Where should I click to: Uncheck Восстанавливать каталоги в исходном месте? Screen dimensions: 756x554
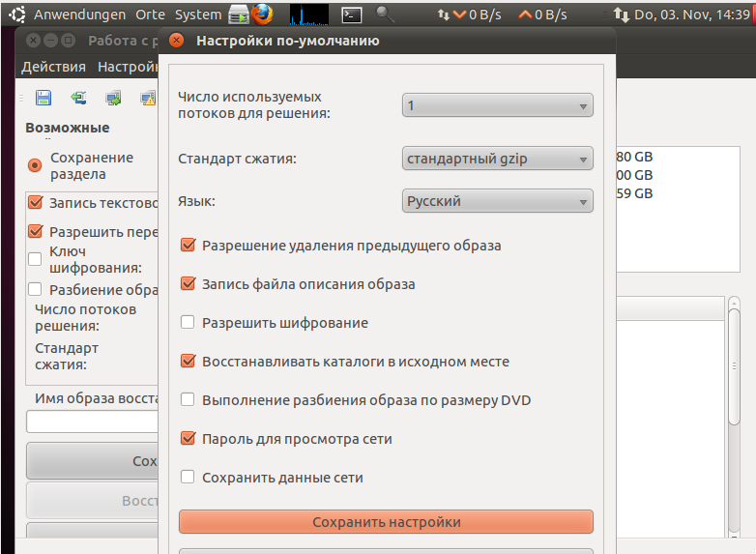188,362
